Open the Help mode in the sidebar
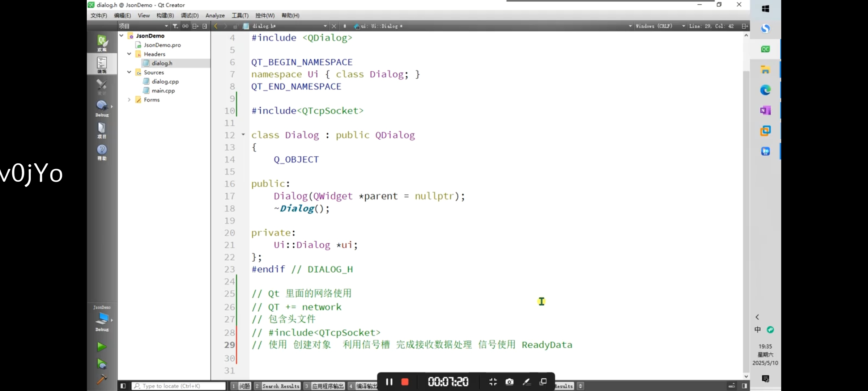The image size is (868, 391). pos(102,152)
